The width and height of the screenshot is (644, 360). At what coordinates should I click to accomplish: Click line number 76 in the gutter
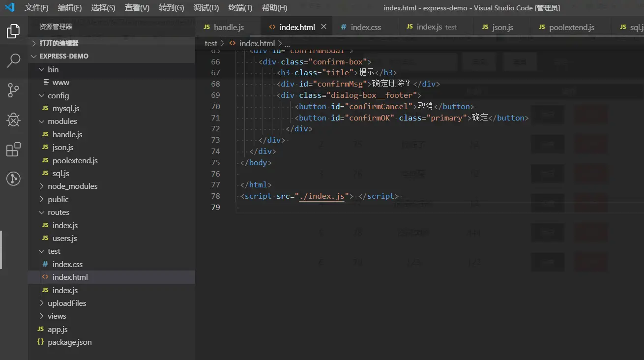(215, 174)
